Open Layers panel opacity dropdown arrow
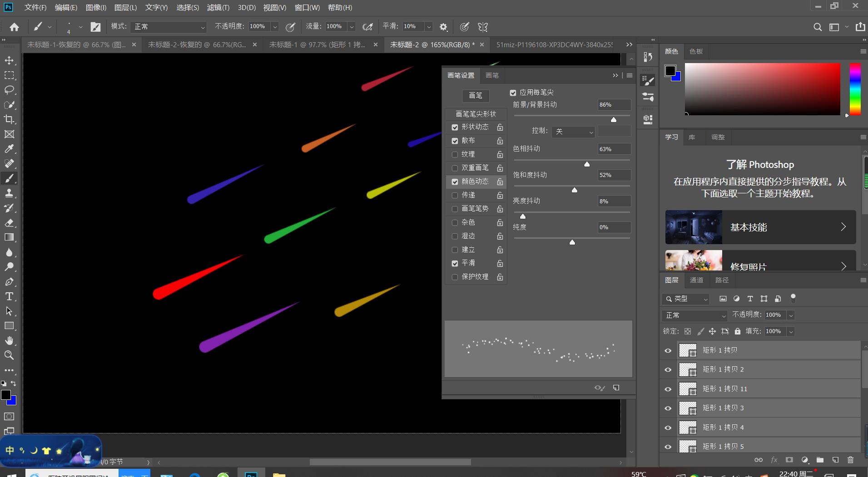This screenshot has width=868, height=477. coord(791,315)
